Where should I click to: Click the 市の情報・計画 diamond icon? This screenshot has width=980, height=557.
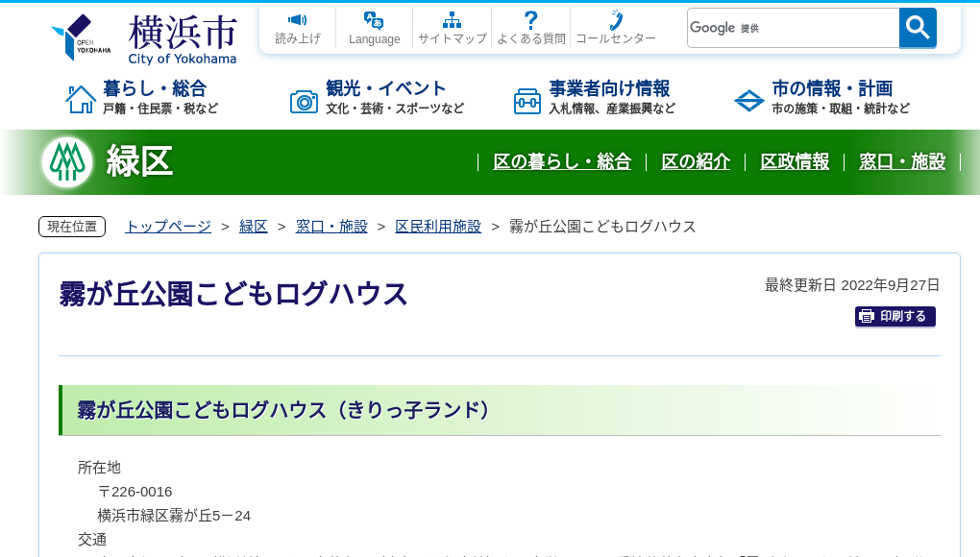(x=748, y=99)
